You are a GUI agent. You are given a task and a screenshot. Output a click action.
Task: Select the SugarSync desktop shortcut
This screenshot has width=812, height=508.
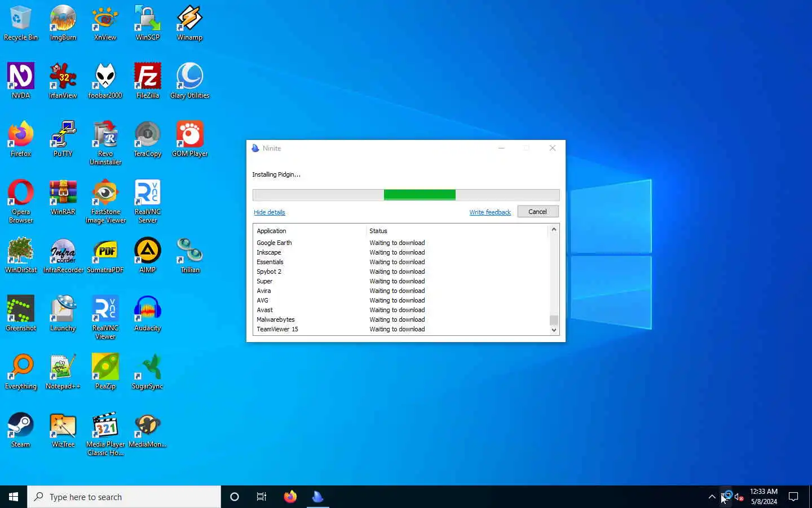point(148,372)
